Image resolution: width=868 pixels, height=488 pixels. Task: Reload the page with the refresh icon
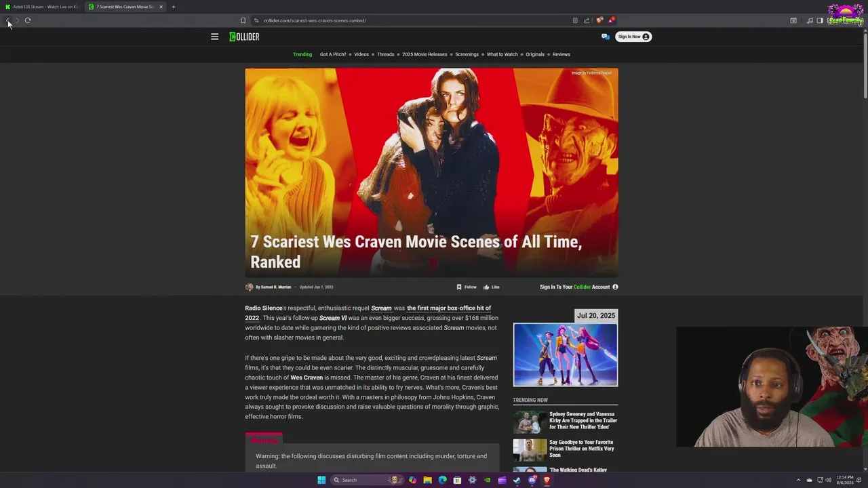coord(28,20)
